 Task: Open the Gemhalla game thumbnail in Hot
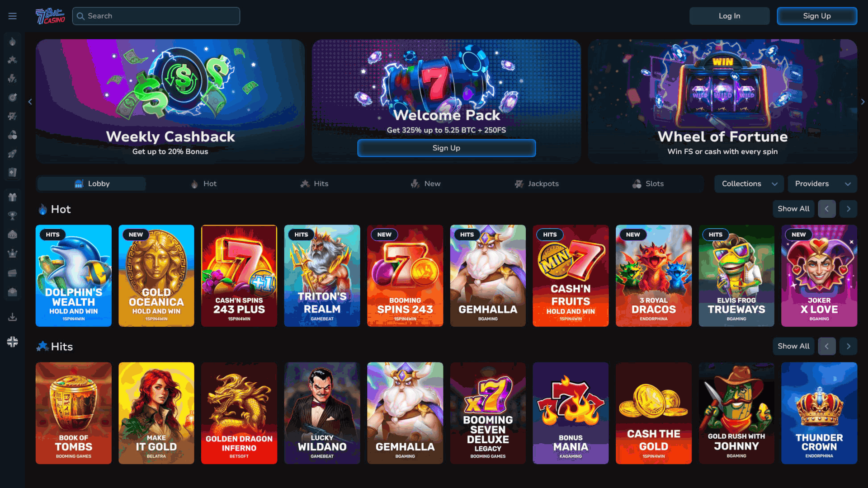point(488,276)
